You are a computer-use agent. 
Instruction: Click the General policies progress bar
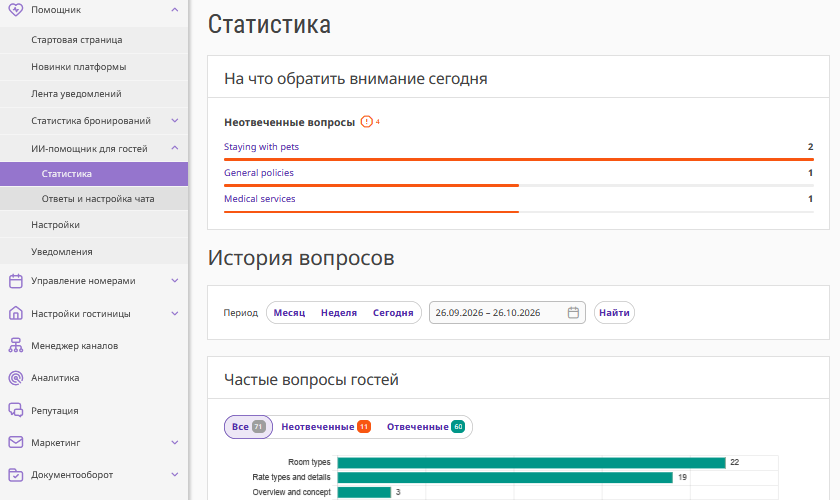pyautogui.click(x=519, y=185)
